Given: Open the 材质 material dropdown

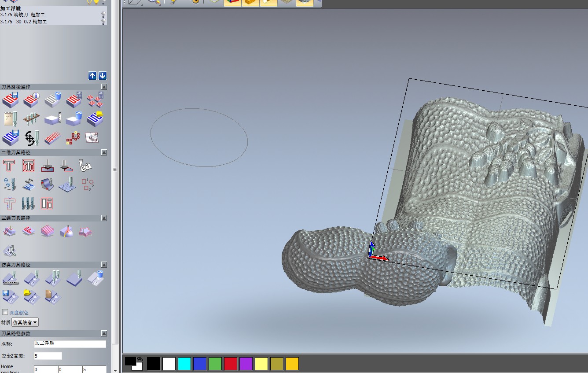Looking at the screenshot, I should (x=25, y=322).
